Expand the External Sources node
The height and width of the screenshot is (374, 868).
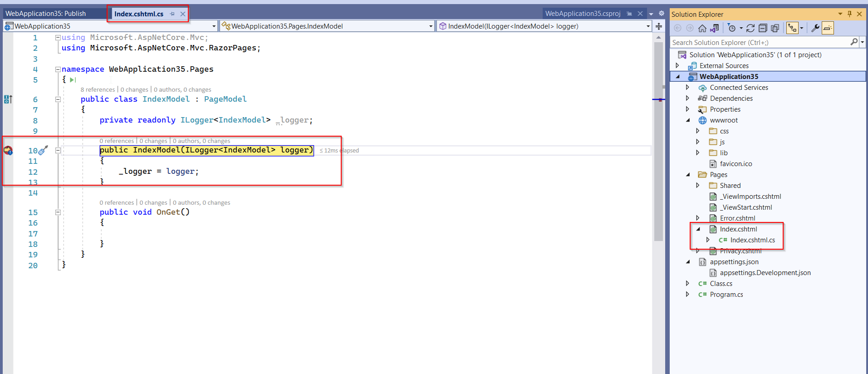(677, 66)
